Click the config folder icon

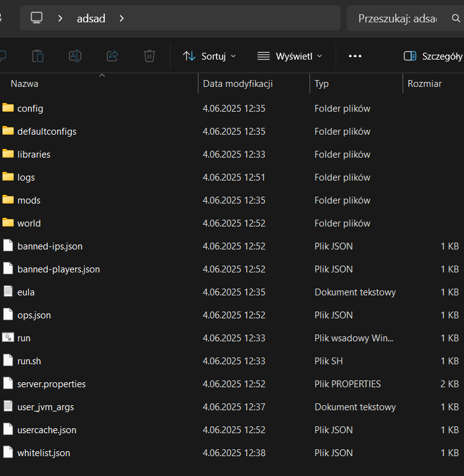[x=8, y=108]
